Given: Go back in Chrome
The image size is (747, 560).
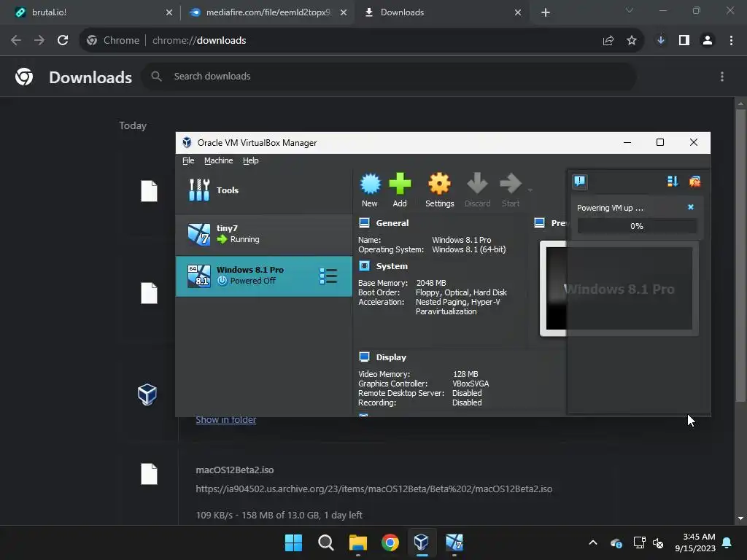Looking at the screenshot, I should pos(16,41).
